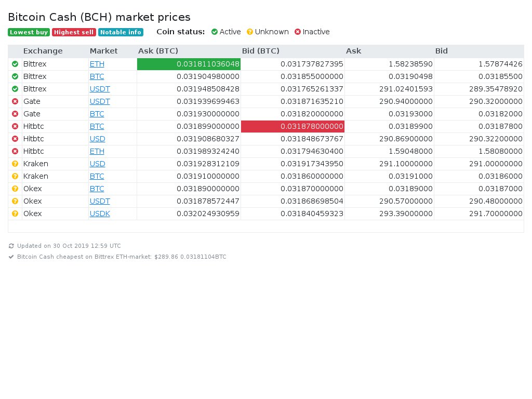Click the inactive status icon for Hitbtc USD

click(x=15, y=139)
